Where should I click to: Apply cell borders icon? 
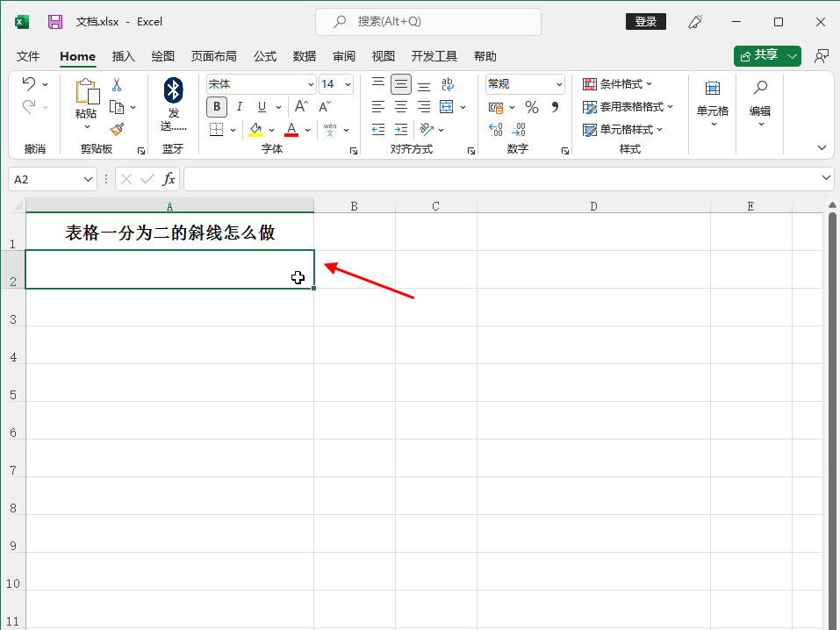pos(217,129)
